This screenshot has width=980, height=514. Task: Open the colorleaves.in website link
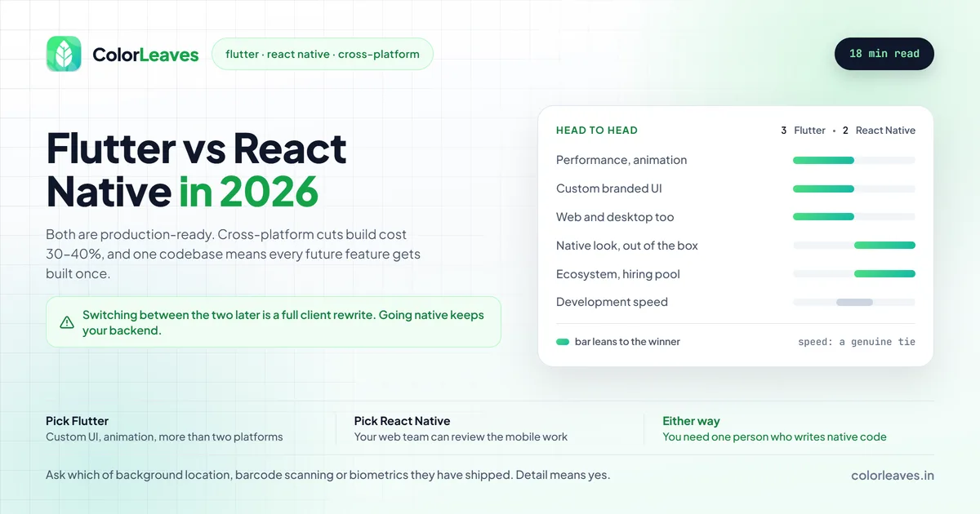(893, 475)
